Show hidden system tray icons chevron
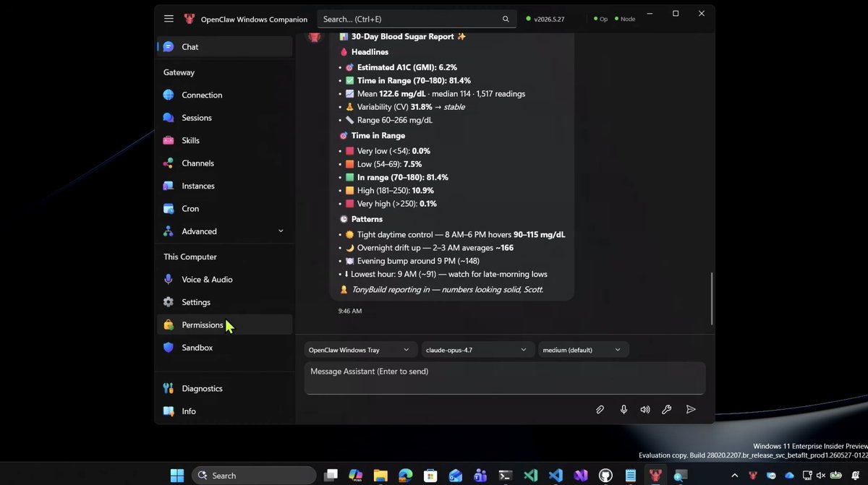Screen dimensions: 868x485 [735, 476]
